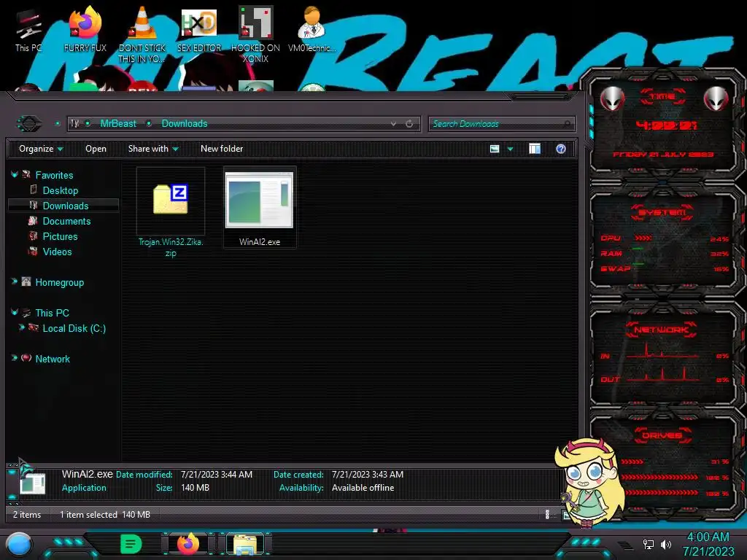Open VM0Technic desktop icon
Screen dimensions: 747x560
(x=311, y=29)
